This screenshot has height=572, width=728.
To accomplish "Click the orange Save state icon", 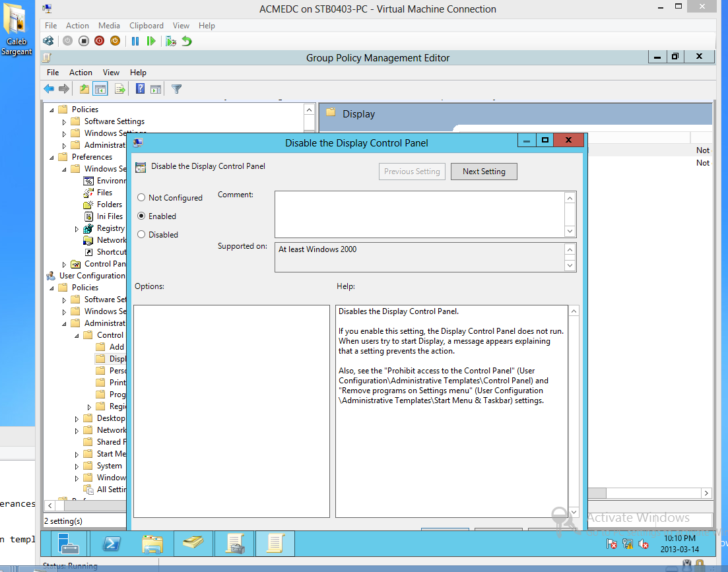I will coord(115,41).
